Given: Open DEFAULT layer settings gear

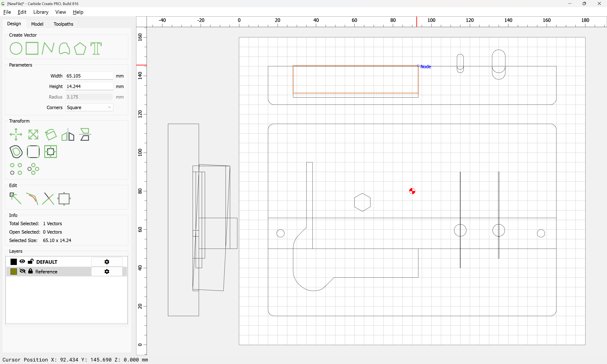Looking at the screenshot, I should click(x=107, y=262).
